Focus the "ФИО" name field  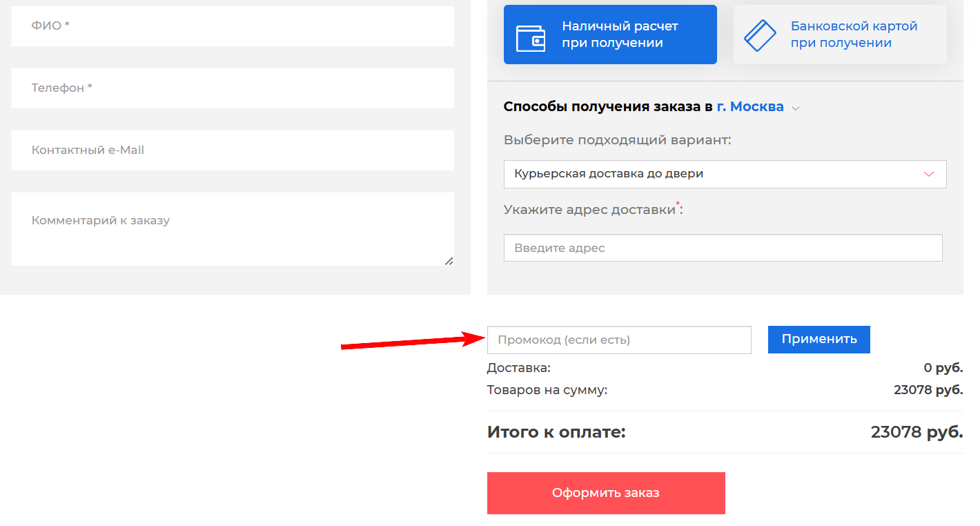232,26
